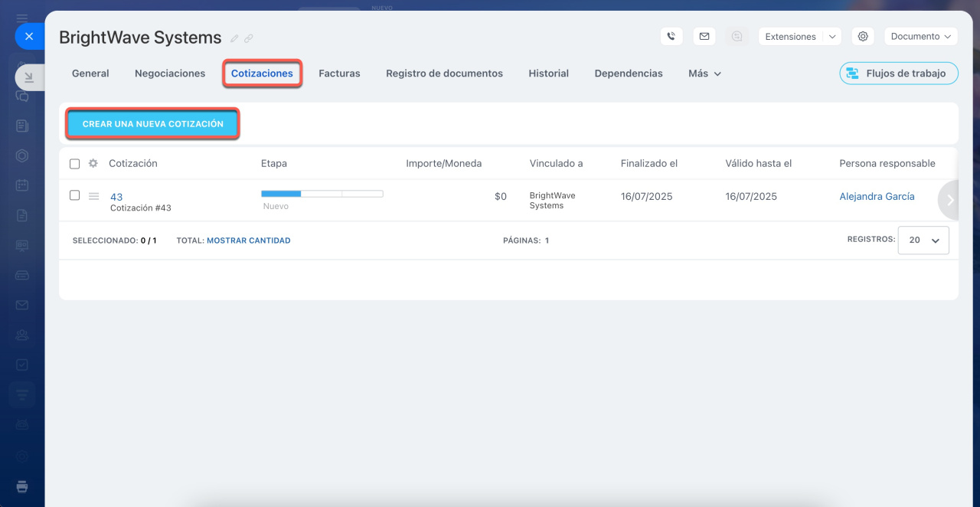Viewport: 980px width, 507px height.
Task: Open Registro de documentos tab
Action: tap(444, 74)
